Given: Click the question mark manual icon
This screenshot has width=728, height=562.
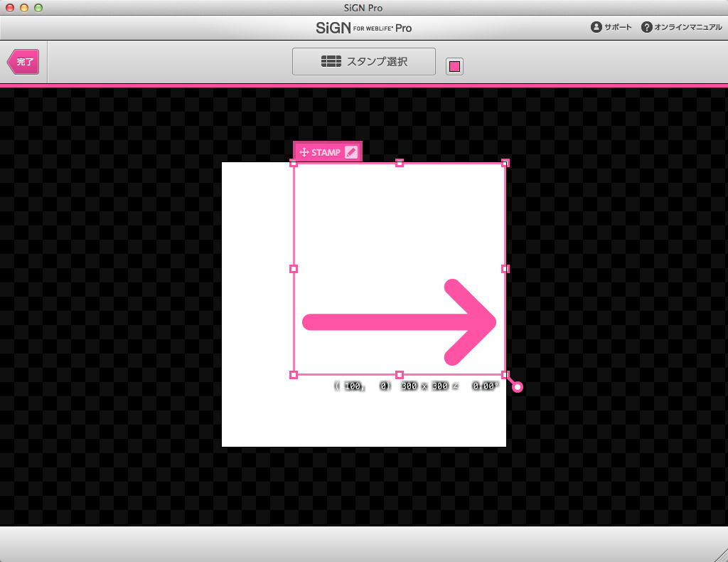Looking at the screenshot, I should coord(647,27).
